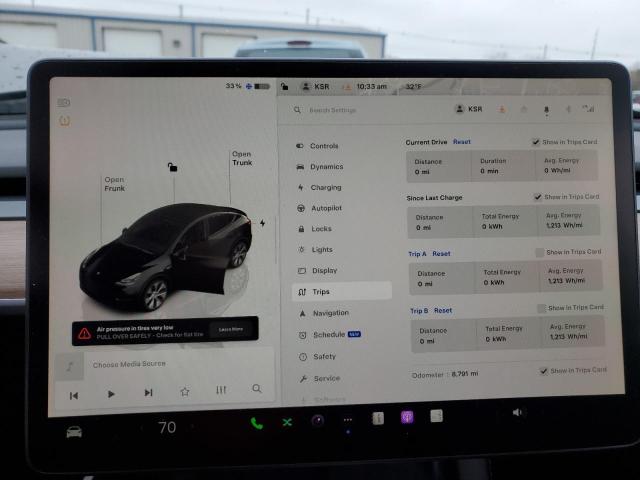Image resolution: width=640 pixels, height=480 pixels.
Task: Reset the Current Drive trip data
Action: point(462,142)
